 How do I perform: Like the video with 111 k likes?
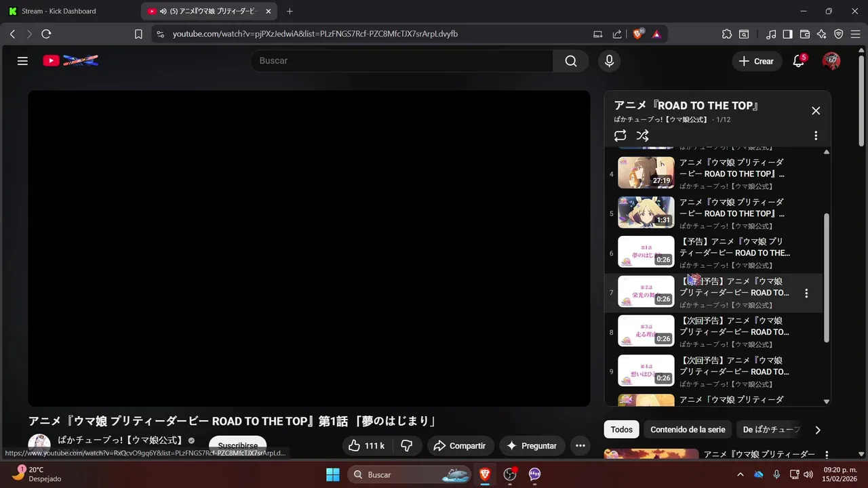366,446
